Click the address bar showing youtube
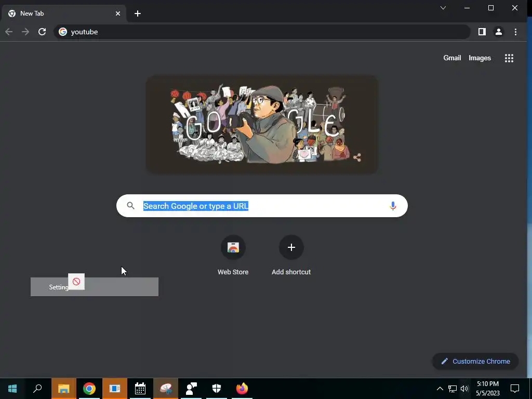 point(262,32)
